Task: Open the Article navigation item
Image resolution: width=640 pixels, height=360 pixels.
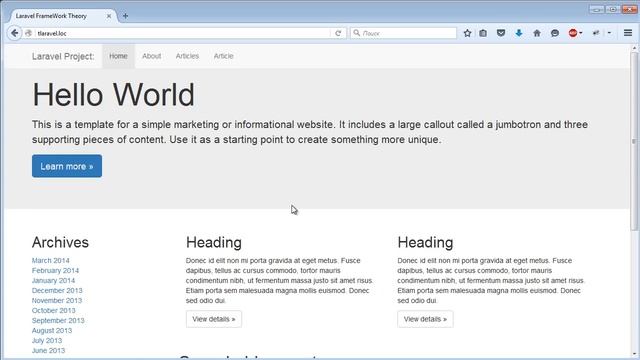Action: (224, 56)
